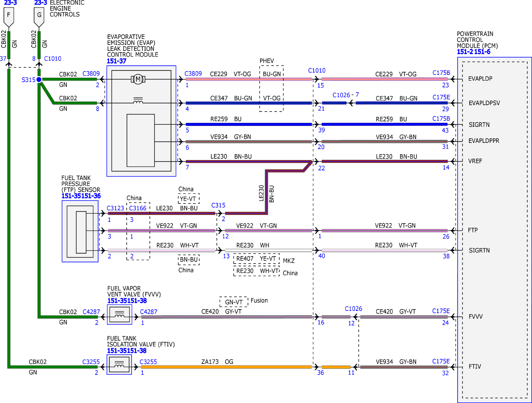
Task: Select PCM pin number 38
Action: click(x=446, y=256)
